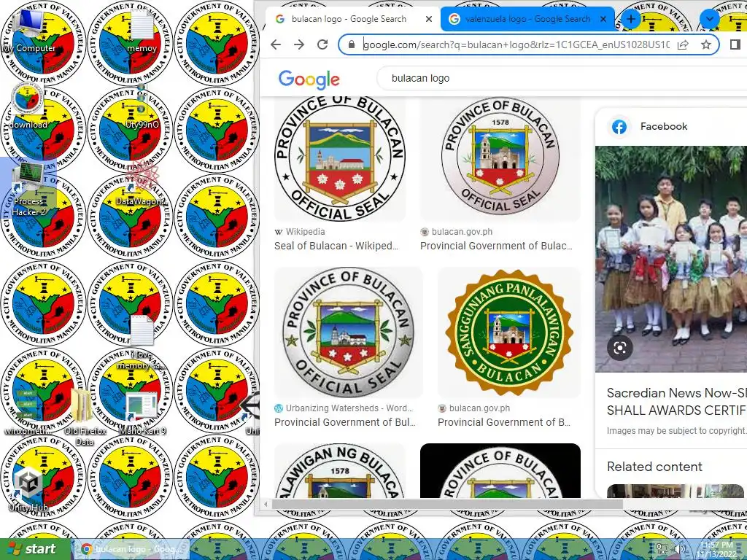
Task: Open the Urbanizing Watersheds seal thumbnail
Action: click(348, 332)
